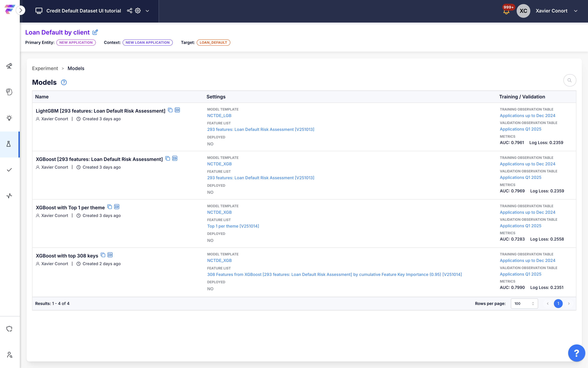Open the head-with-gears sidebar icon
This screenshot has width=588, height=368.
click(9, 92)
